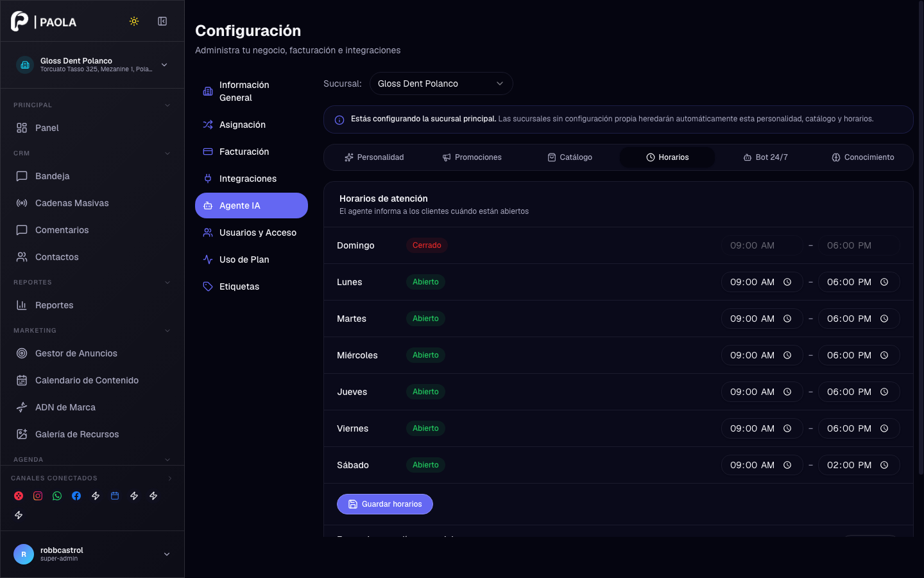
Task: Click the Instagram connected channel icon
Action: tap(38, 496)
